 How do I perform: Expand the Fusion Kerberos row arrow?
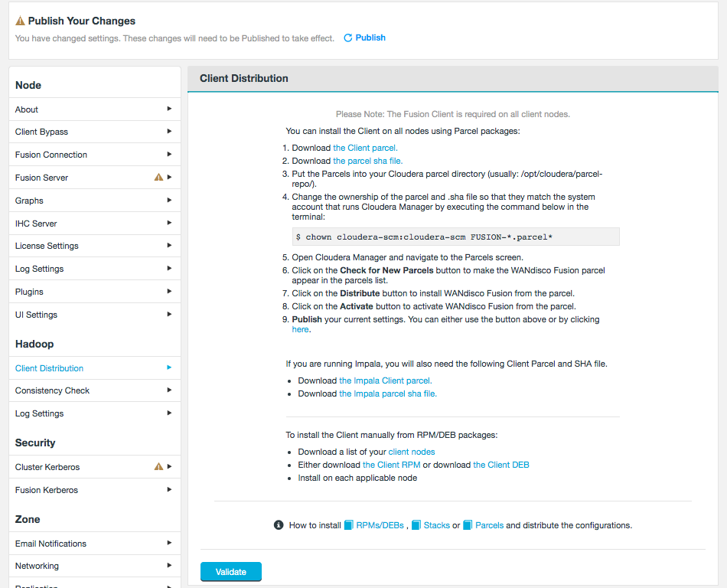169,489
